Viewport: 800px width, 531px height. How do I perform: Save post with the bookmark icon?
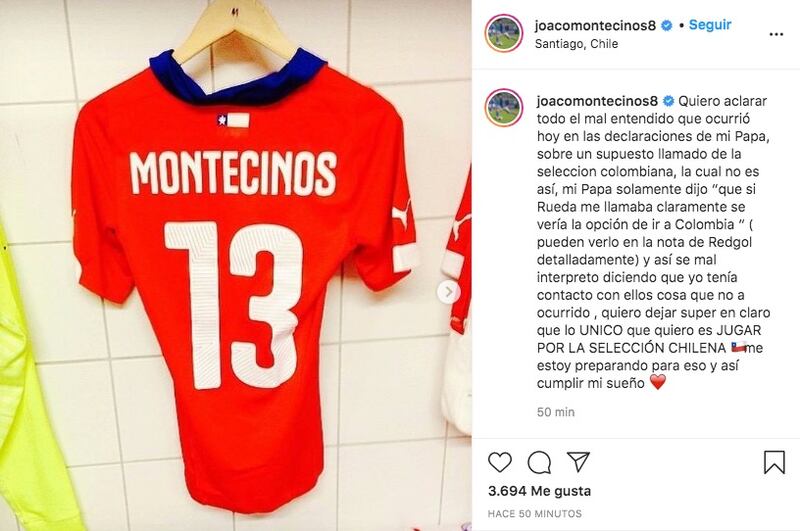click(774, 462)
